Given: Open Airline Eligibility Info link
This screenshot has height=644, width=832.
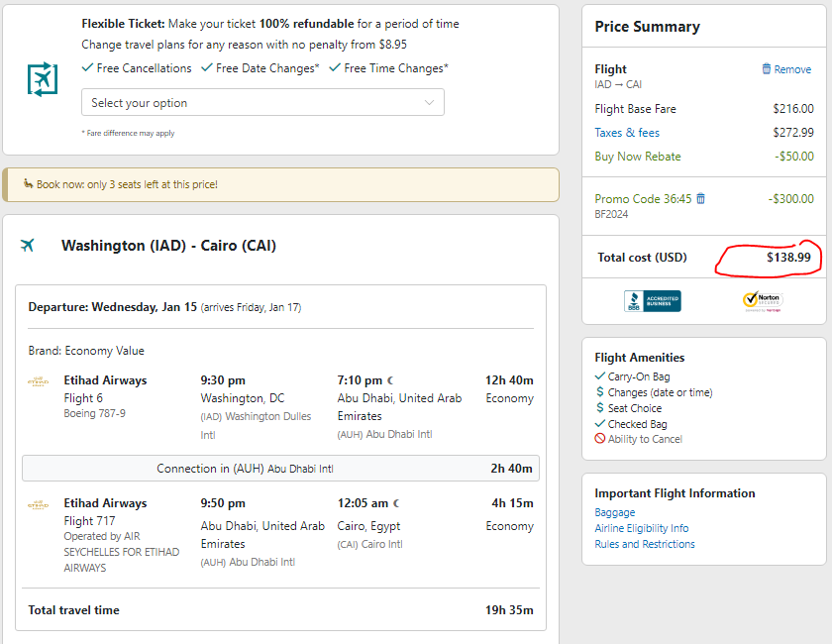Looking at the screenshot, I should 642,528.
